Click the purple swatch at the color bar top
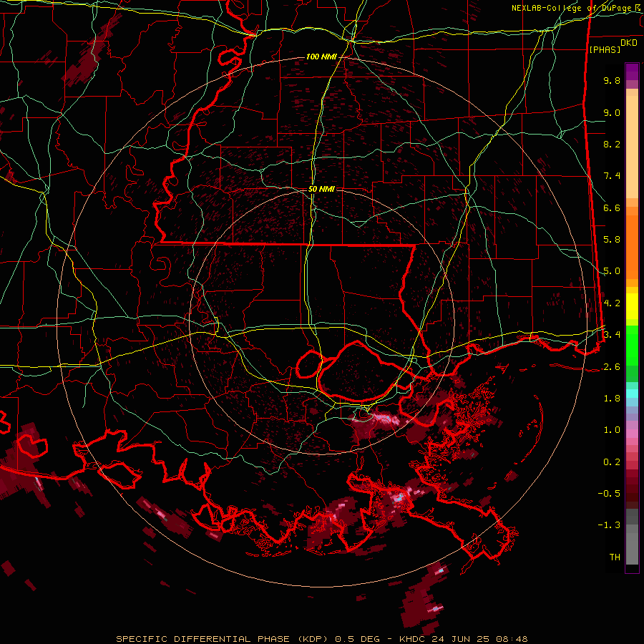 click(x=632, y=72)
